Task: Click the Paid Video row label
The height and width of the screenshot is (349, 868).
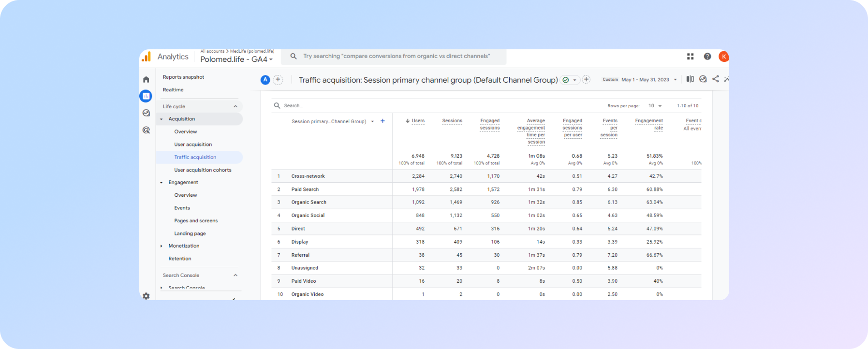Action: [304, 281]
